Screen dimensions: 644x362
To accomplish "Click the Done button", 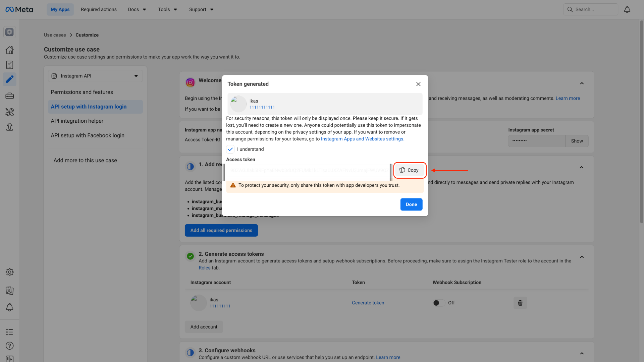I will (x=411, y=204).
